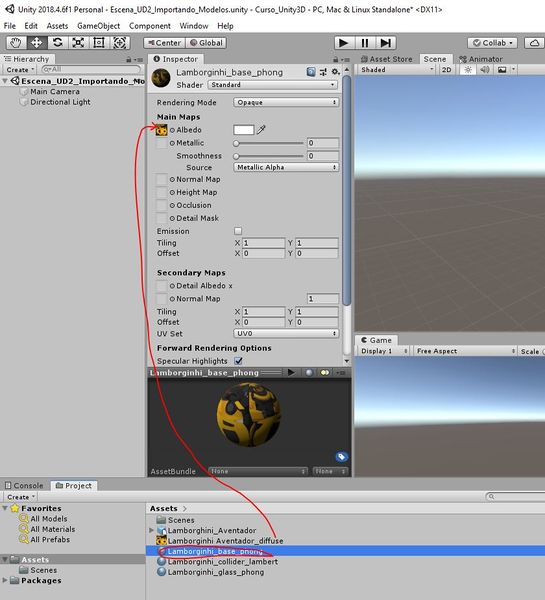
Task: Select the Rect transform tool
Action: click(x=99, y=42)
